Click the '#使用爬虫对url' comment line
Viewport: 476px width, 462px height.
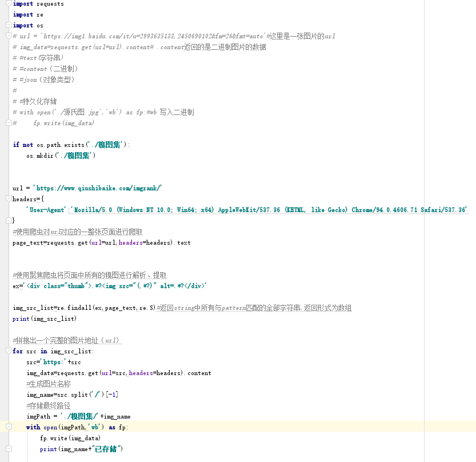click(77, 232)
